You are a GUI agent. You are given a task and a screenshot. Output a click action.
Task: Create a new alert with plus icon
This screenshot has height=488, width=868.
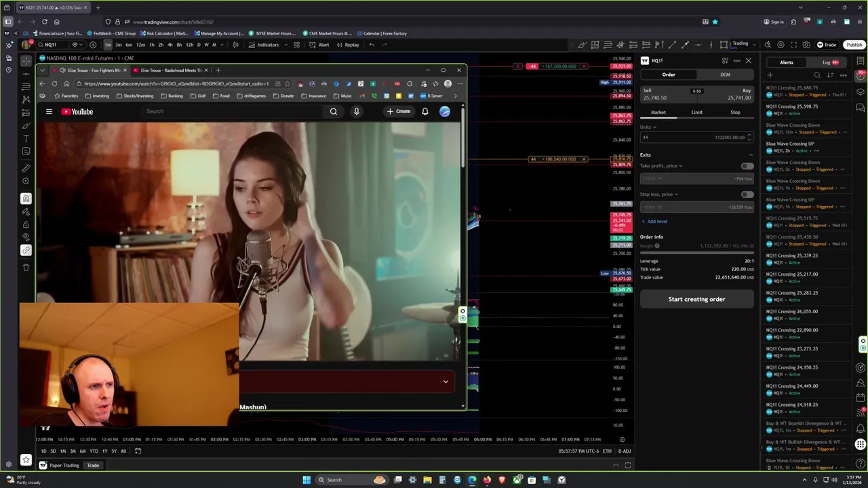point(770,75)
